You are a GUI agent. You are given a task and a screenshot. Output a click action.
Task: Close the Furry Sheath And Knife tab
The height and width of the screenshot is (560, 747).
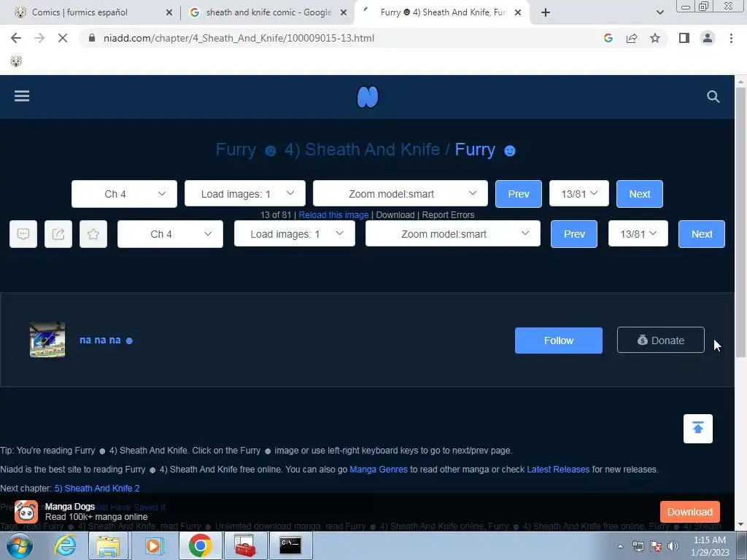(x=518, y=13)
